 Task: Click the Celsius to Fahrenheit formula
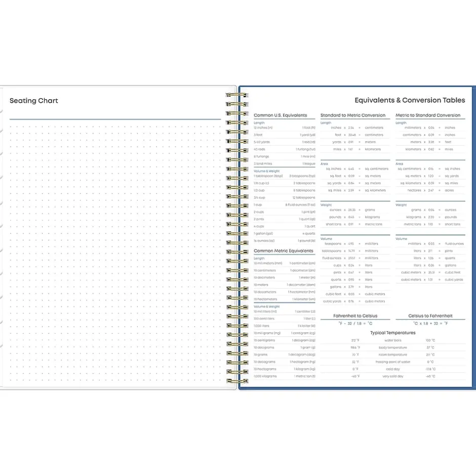(430, 323)
